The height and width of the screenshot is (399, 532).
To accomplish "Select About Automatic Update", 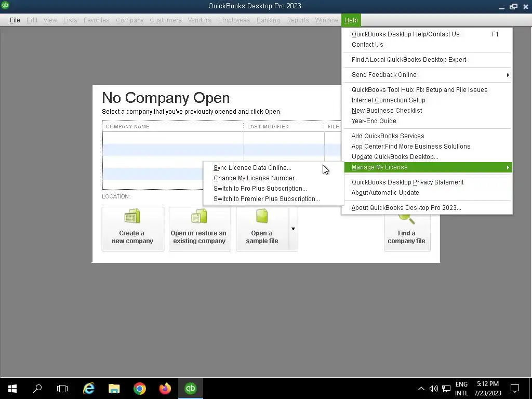I will coord(427,193).
